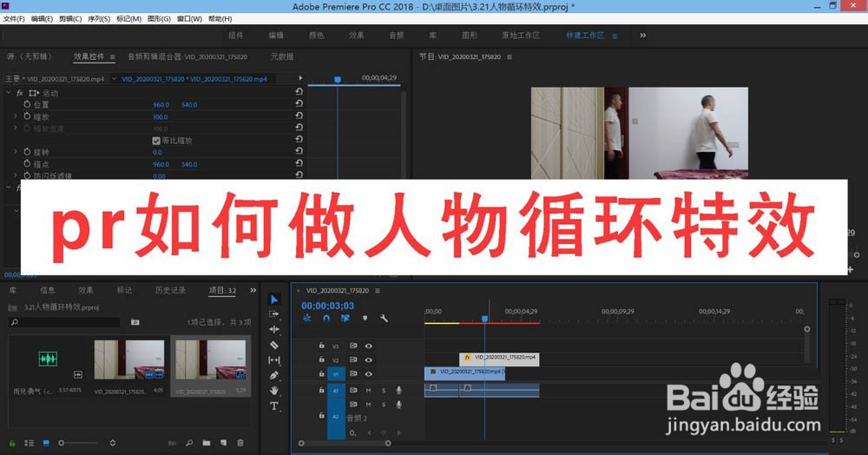Click the Add Marker icon in timeline

click(365, 319)
